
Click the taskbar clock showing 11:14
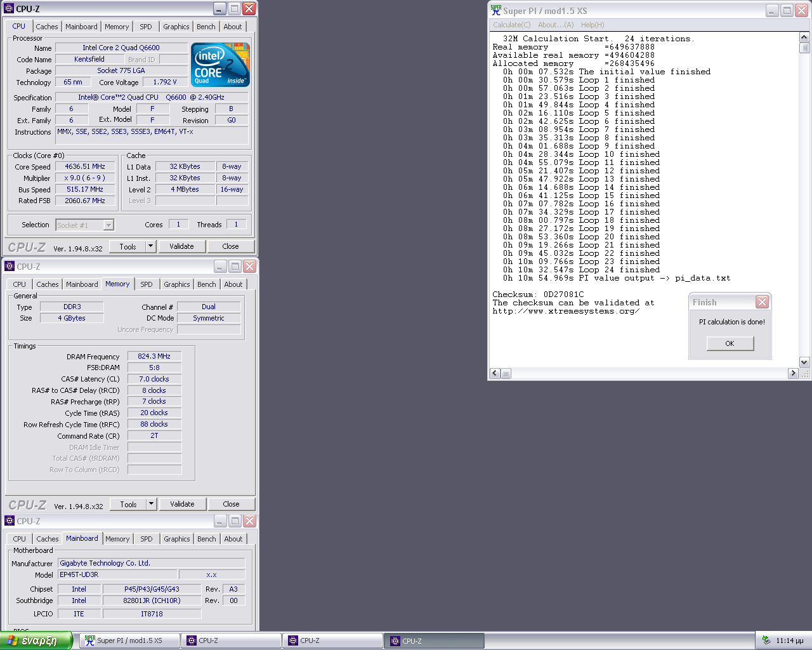pos(790,640)
